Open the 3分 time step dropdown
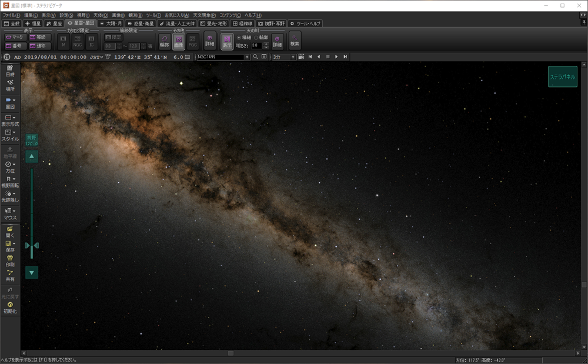Image resolution: width=588 pixels, height=364 pixels. (292, 57)
